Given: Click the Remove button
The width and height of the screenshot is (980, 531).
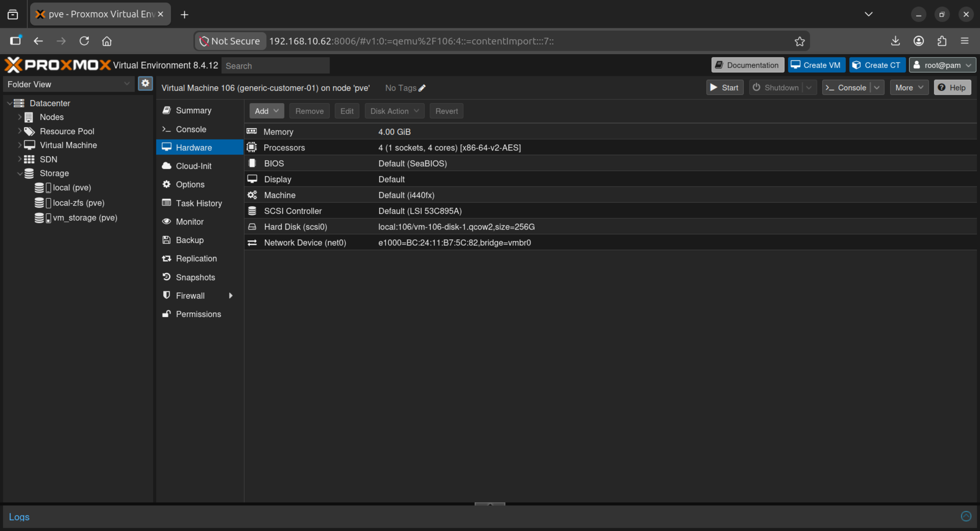Looking at the screenshot, I should coord(309,111).
